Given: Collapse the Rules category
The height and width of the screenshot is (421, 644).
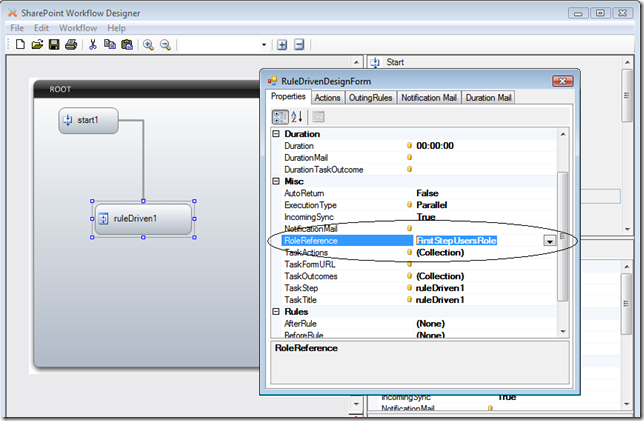Looking at the screenshot, I should pos(276,312).
